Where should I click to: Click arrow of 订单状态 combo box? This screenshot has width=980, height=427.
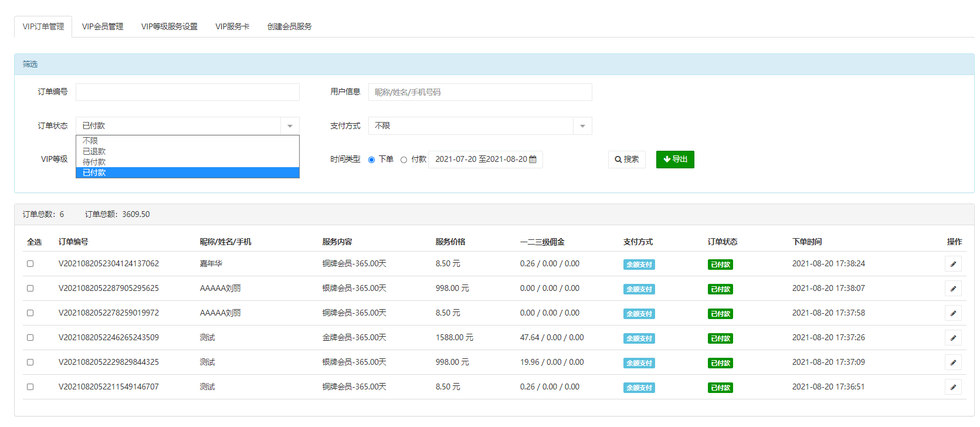[x=290, y=126]
